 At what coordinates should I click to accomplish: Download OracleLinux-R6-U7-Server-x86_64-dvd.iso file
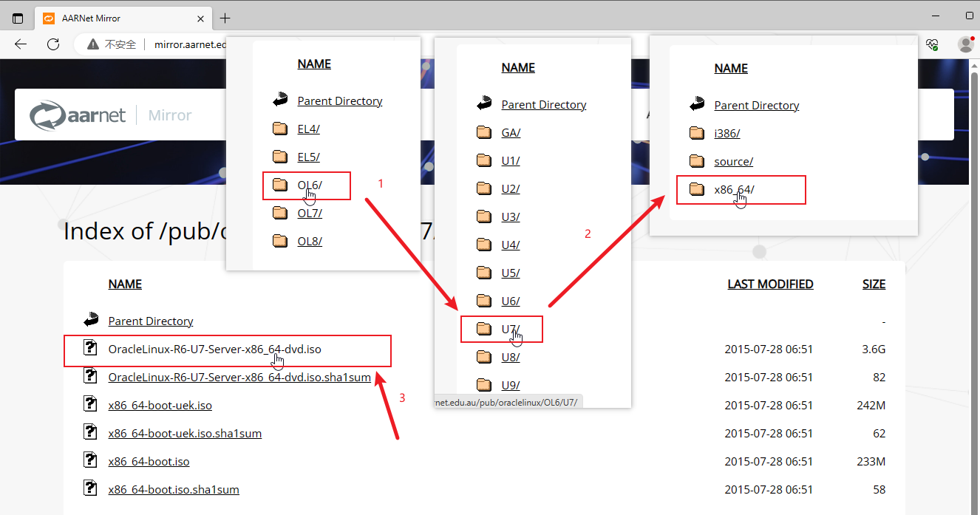click(214, 349)
